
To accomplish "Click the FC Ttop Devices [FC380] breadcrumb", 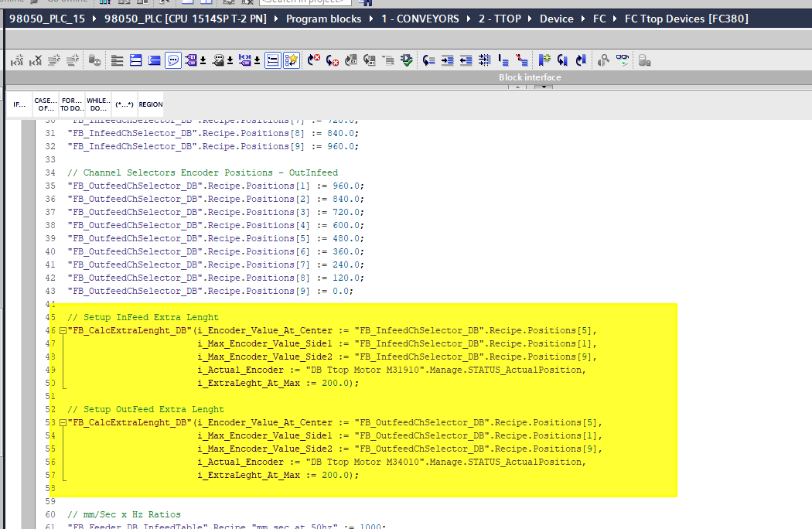I will coord(686,19).
